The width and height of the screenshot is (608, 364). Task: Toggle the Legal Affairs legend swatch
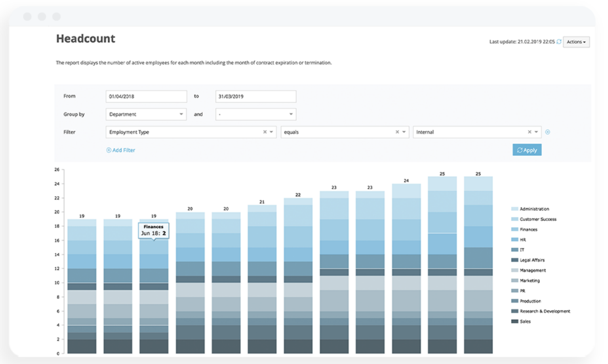tap(514, 260)
